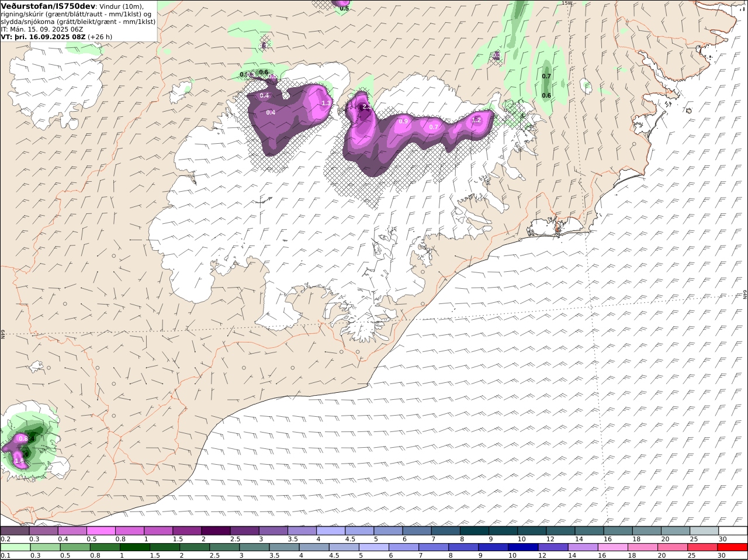Choose the 2.5 swatch in lower legend row

[x=224, y=548]
